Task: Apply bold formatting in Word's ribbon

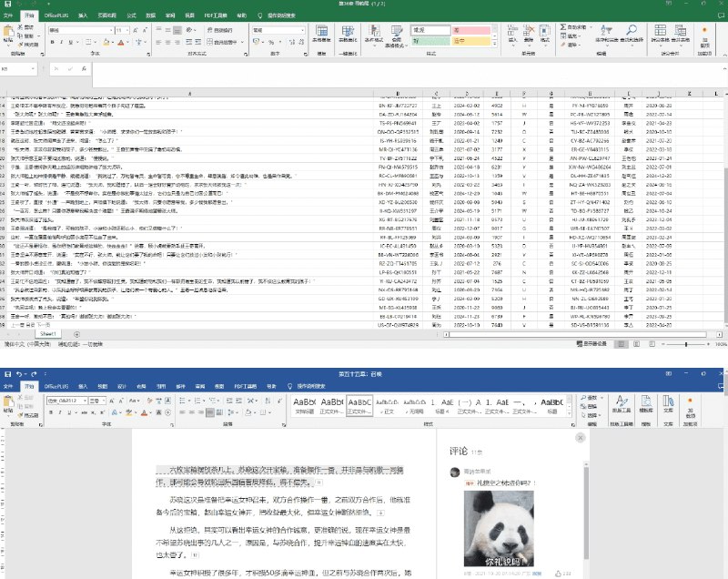Action: (x=49, y=411)
